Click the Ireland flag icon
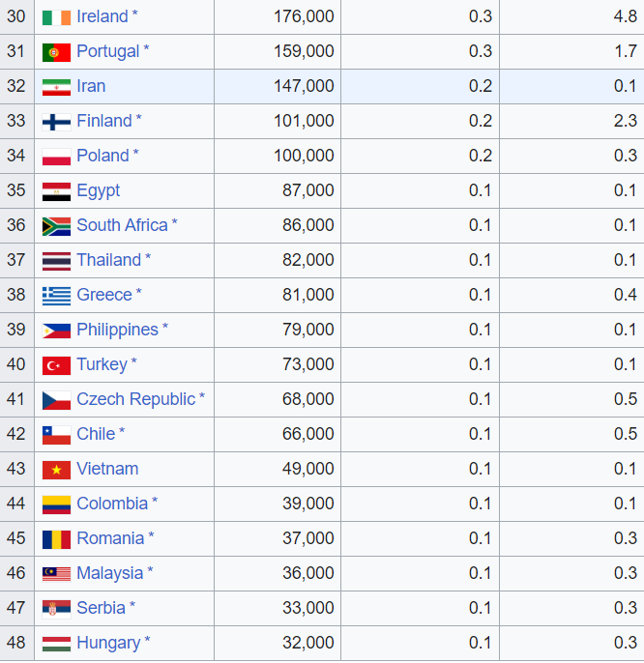 pyautogui.click(x=56, y=17)
